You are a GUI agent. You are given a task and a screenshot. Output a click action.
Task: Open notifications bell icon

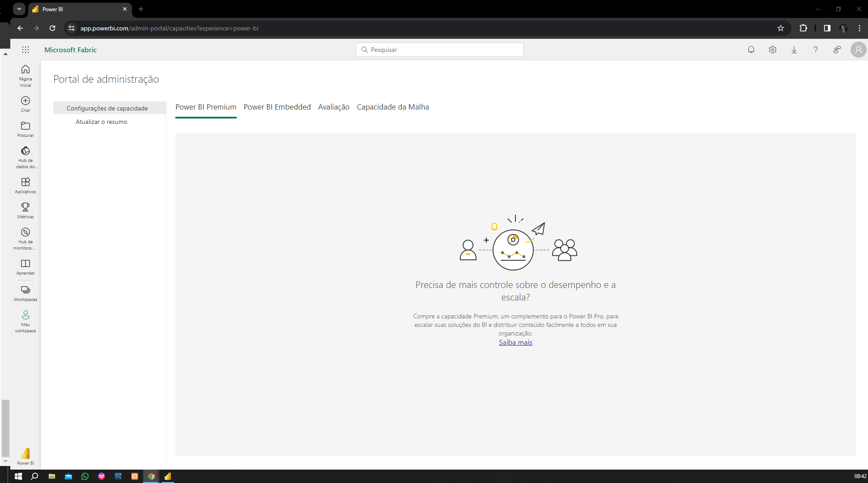[x=751, y=50]
